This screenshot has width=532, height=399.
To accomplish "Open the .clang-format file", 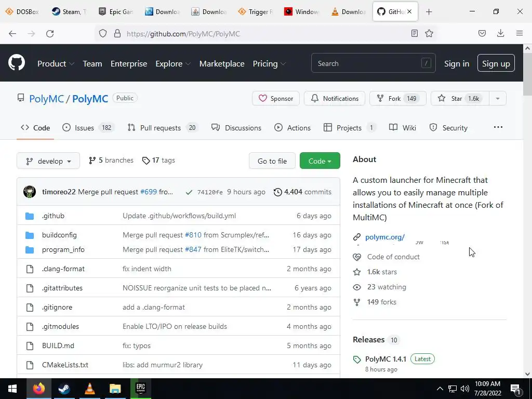I will click(63, 269).
